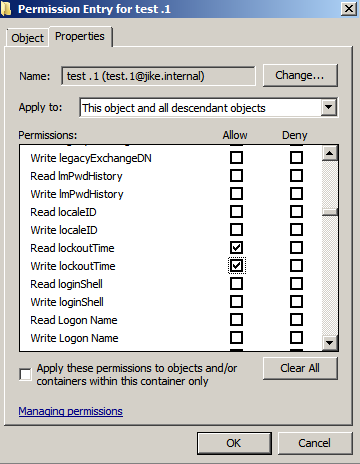Click the Clear All button
The image size is (360, 464).
click(x=300, y=368)
